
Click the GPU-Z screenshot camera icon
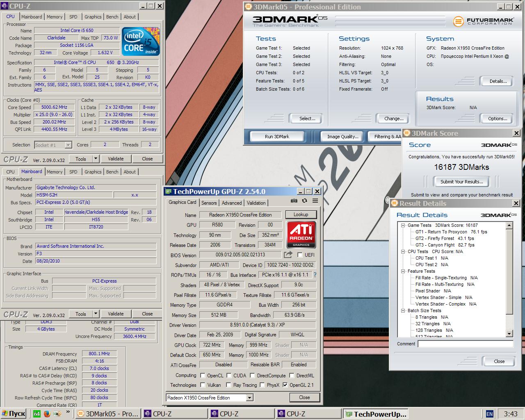click(x=294, y=201)
